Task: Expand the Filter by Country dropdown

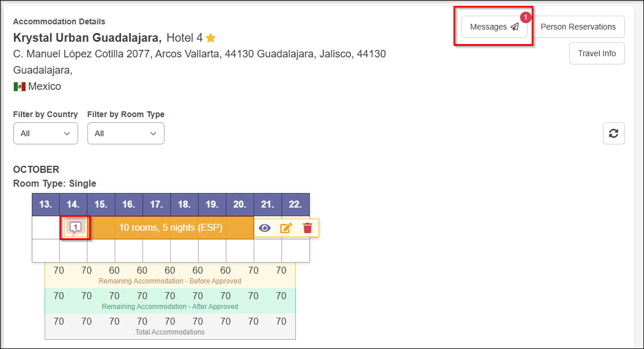Action: coord(46,133)
